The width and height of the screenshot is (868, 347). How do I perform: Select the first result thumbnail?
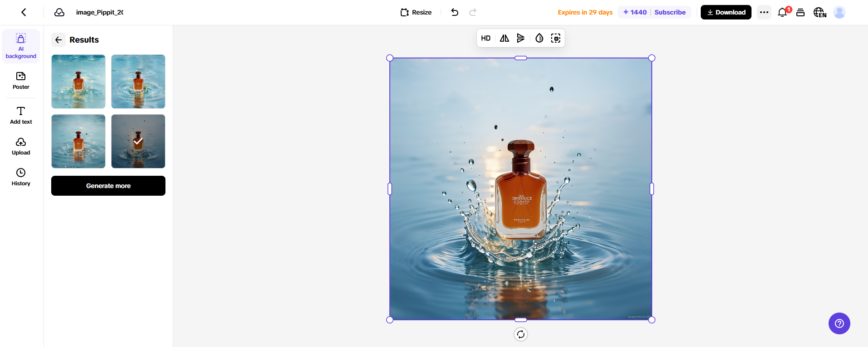78,82
